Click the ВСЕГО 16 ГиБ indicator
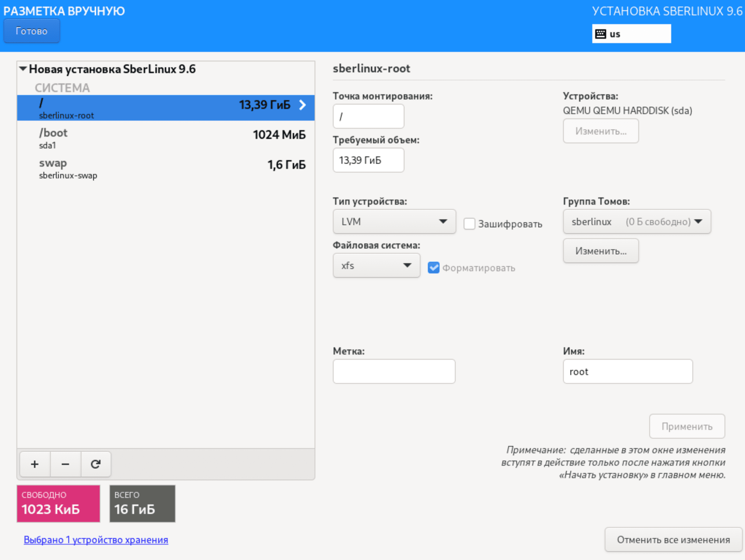 click(x=142, y=503)
